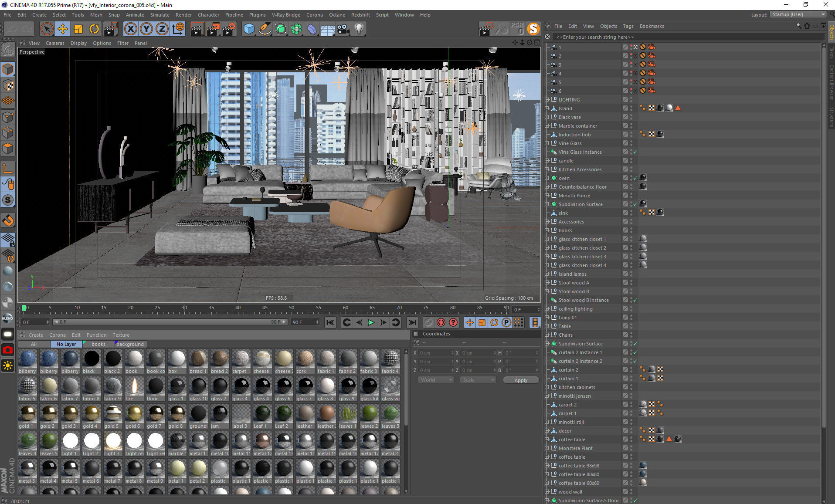
Task: Select Points mode
Action: click(x=8, y=117)
